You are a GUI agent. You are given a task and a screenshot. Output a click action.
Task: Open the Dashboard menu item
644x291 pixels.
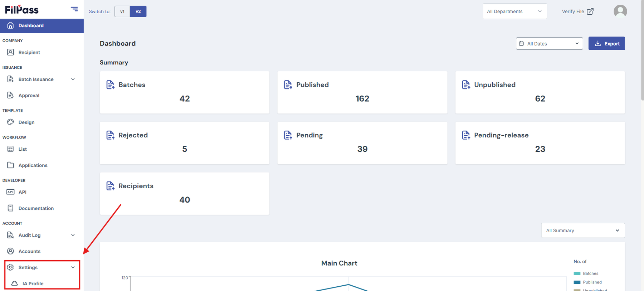pyautogui.click(x=42, y=26)
